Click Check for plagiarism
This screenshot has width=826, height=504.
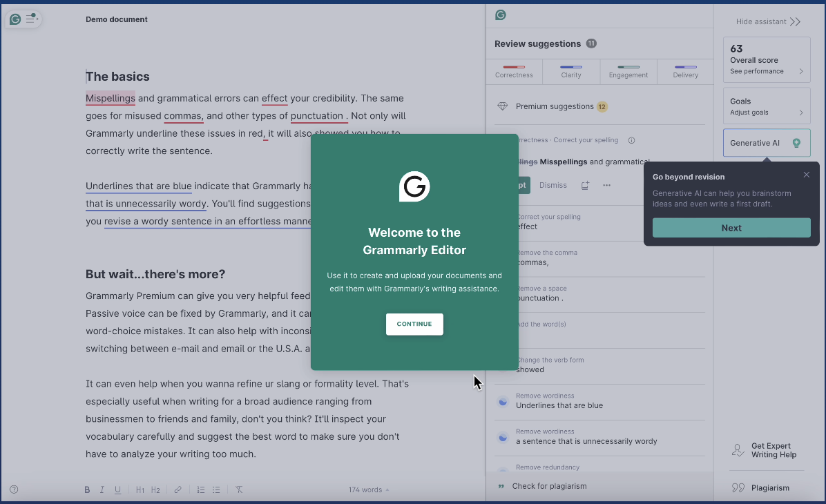(x=549, y=486)
